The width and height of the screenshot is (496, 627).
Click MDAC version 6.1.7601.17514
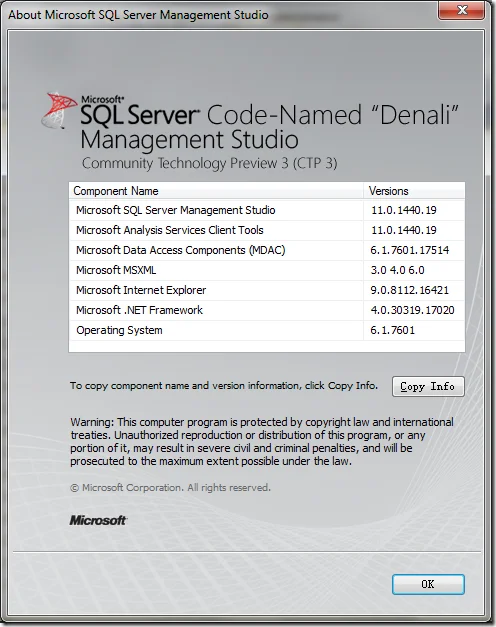pos(410,250)
